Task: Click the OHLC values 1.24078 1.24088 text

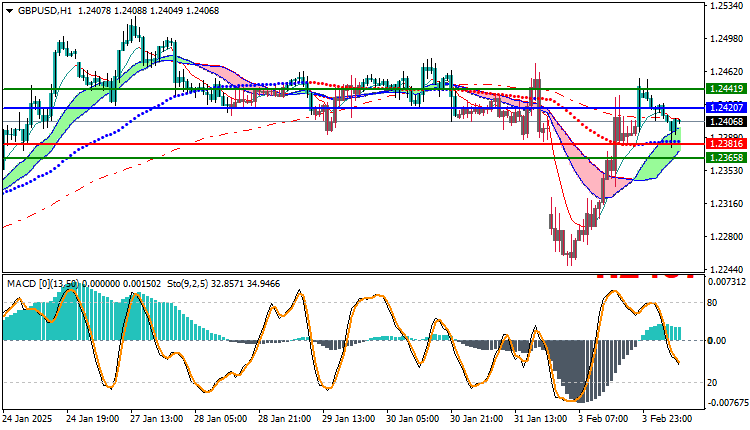Action: (x=112, y=11)
